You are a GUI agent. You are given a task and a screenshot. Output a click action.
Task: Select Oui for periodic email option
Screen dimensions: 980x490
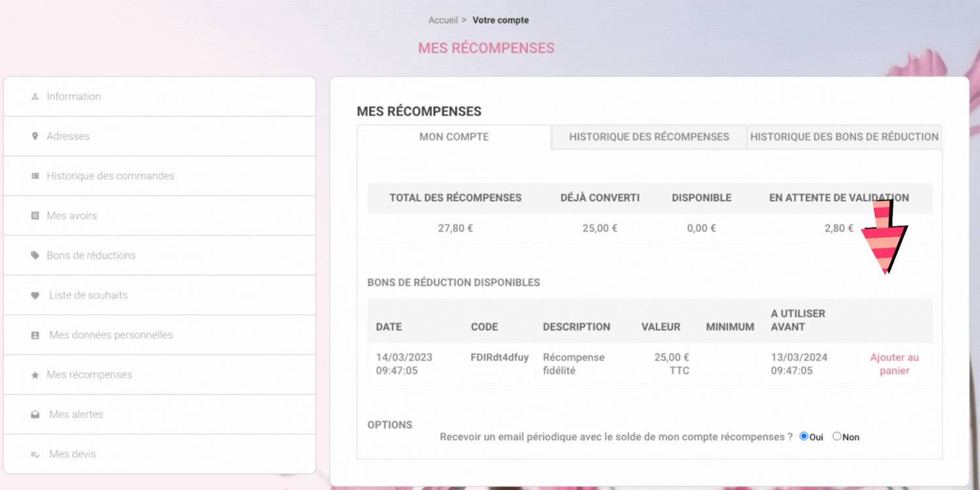click(804, 436)
